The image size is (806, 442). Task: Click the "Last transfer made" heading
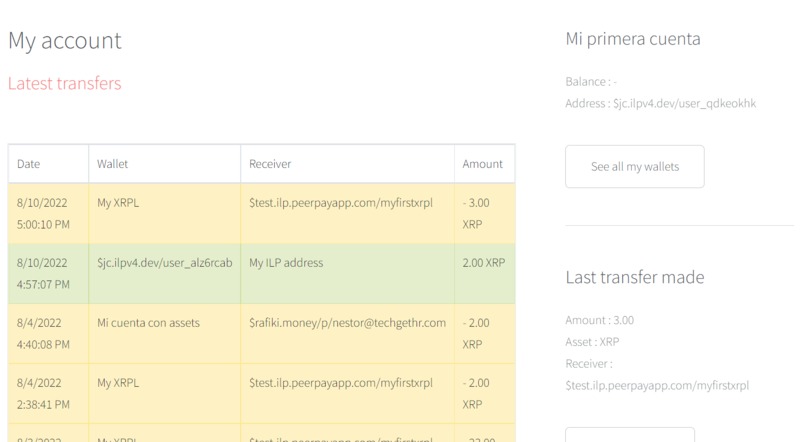click(x=635, y=277)
